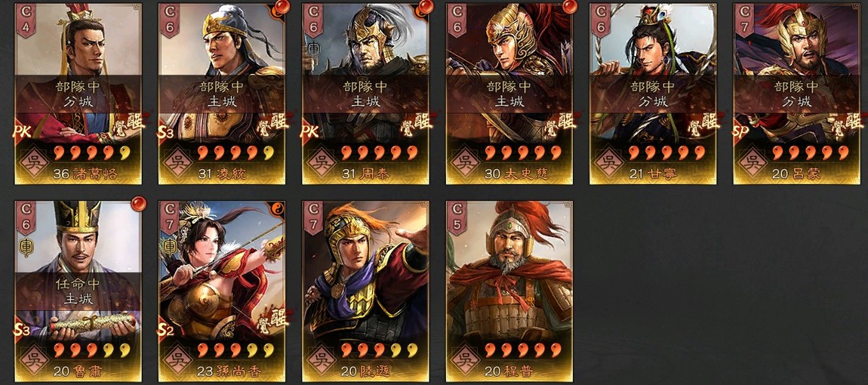Viewport: 868px width, 385px height.
Task: Click the red orb on 凌統's card
Action: [282, 7]
